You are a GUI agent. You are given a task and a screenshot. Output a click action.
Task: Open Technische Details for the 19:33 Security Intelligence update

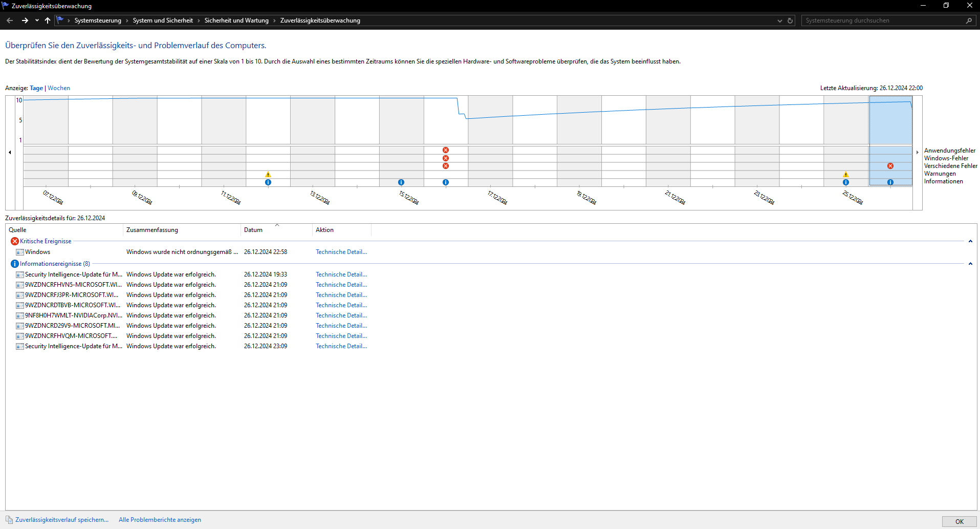(x=341, y=274)
